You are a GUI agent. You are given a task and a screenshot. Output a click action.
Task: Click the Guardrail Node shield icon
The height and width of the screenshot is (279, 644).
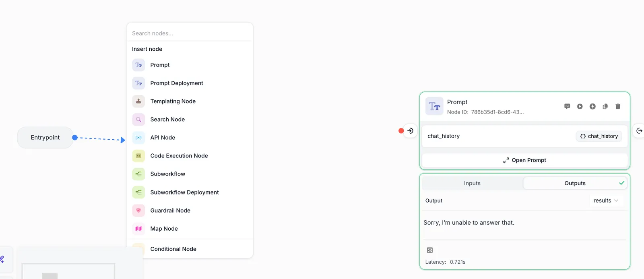coord(138,210)
